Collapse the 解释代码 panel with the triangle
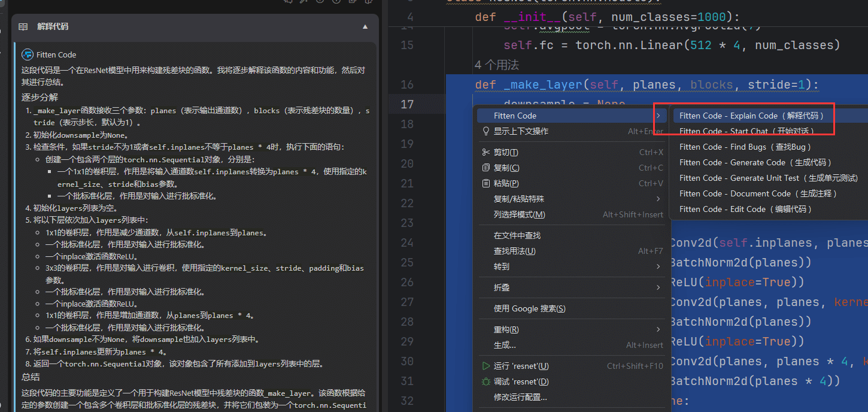Image resolution: width=868 pixels, height=412 pixels. (x=365, y=27)
